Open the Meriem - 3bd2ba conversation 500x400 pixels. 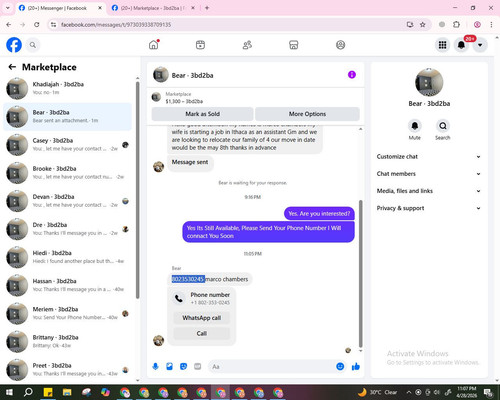coord(68,313)
